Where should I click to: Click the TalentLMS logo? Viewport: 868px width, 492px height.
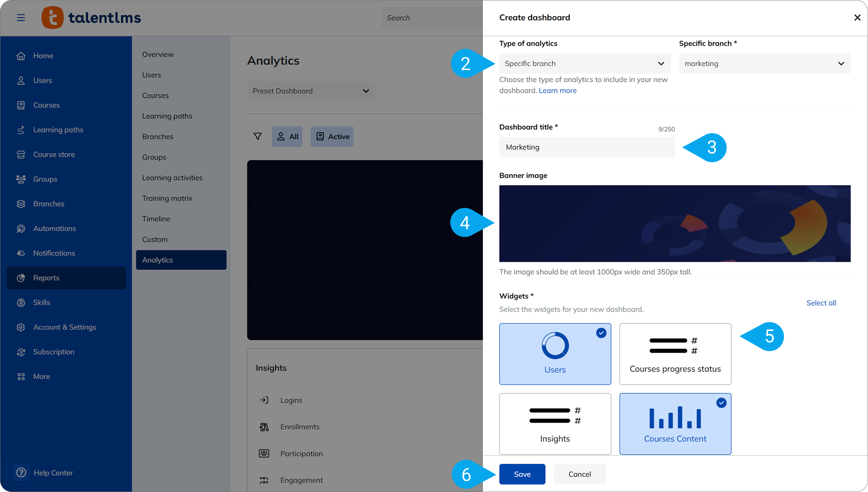click(91, 18)
